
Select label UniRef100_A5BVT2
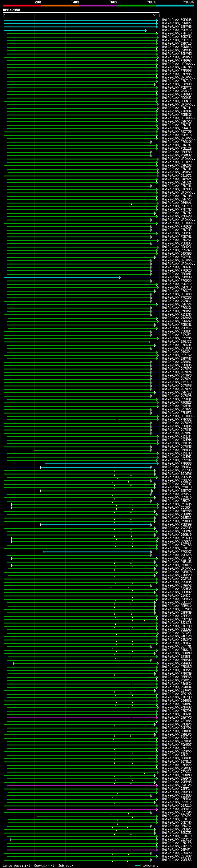pyautogui.click(x=177, y=88)
